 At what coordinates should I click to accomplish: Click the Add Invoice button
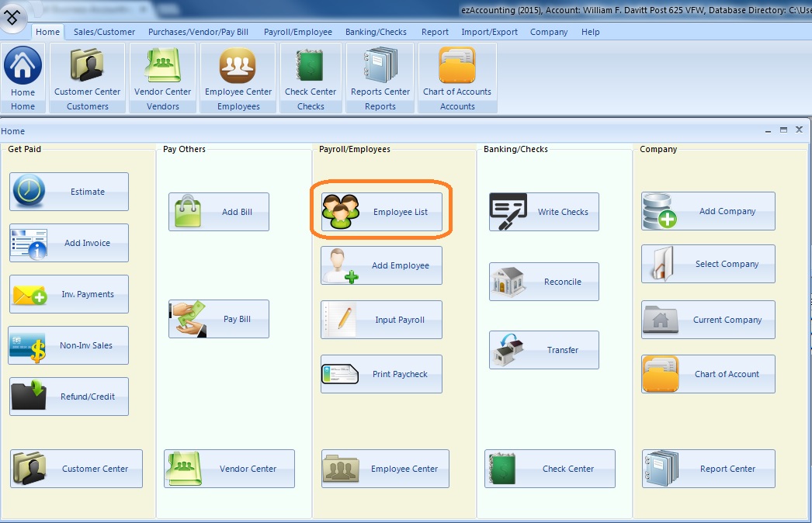tap(69, 243)
